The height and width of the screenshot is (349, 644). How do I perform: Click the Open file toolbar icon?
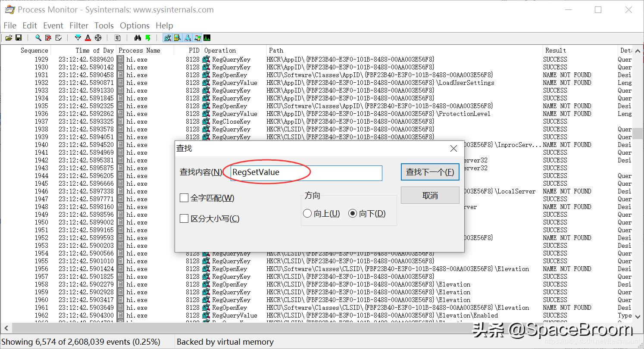coord(9,38)
